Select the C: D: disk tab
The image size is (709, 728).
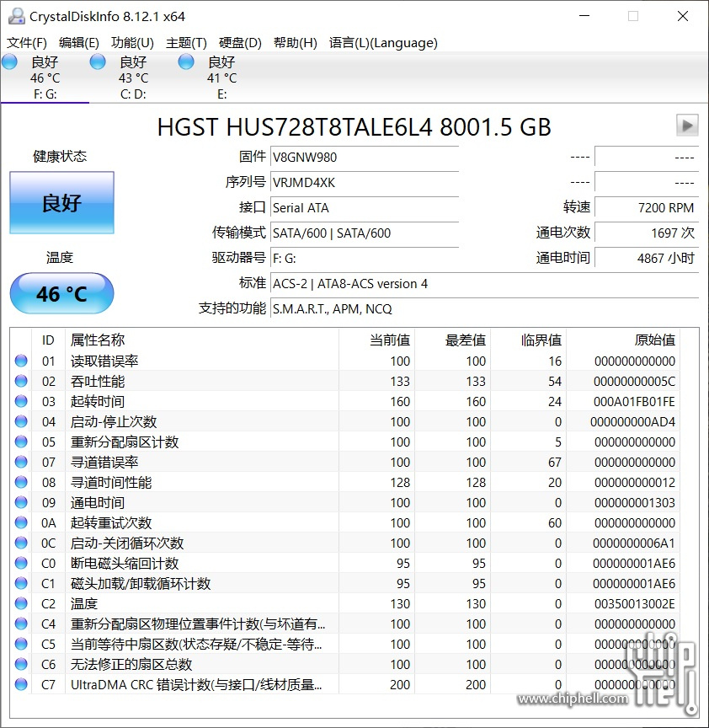click(133, 78)
